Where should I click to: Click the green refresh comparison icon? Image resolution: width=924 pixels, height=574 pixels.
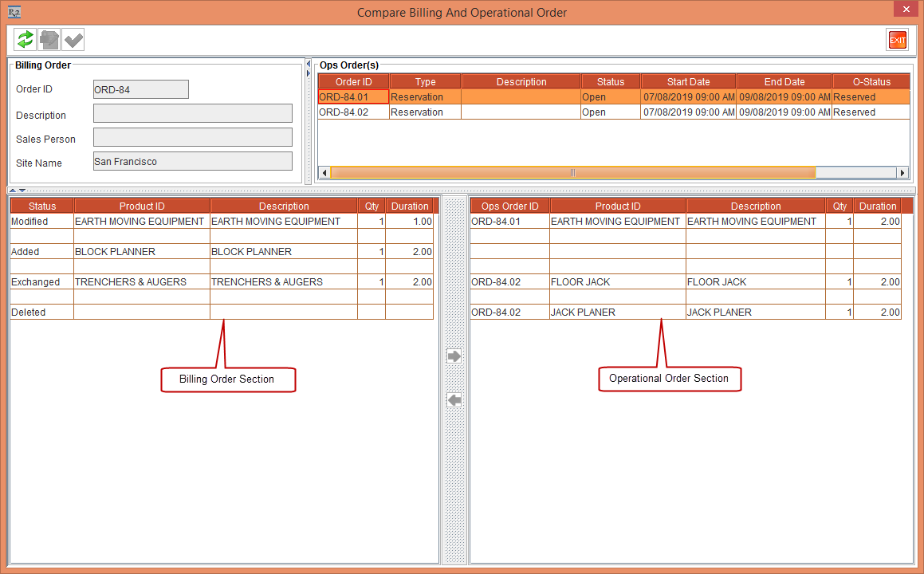tap(24, 38)
